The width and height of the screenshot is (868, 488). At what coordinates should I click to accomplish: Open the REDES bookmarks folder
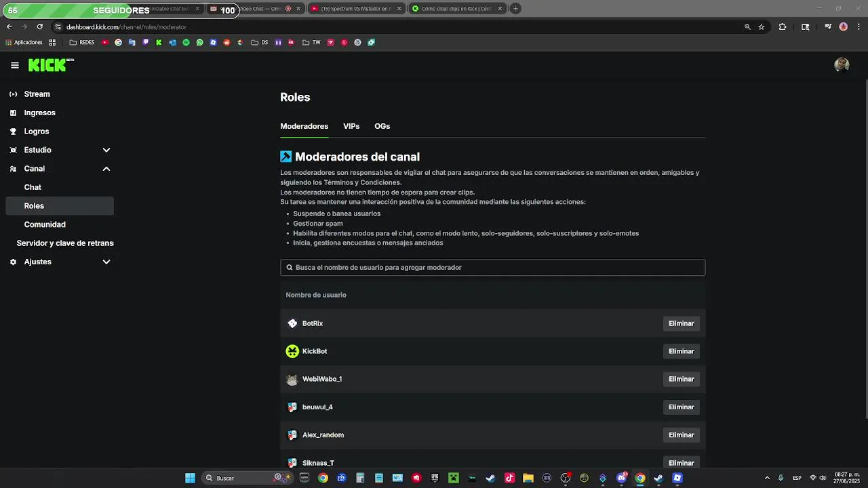click(x=82, y=43)
